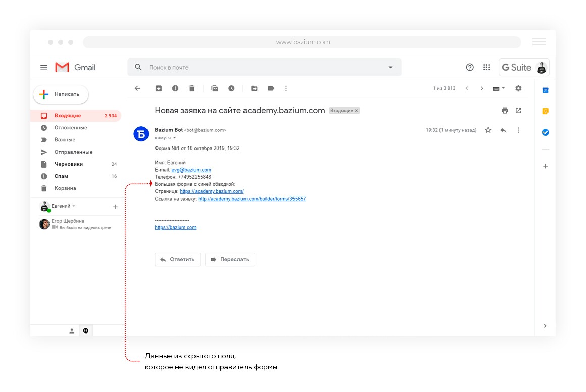
Task: Click the Gmail logo
Action: (x=75, y=67)
